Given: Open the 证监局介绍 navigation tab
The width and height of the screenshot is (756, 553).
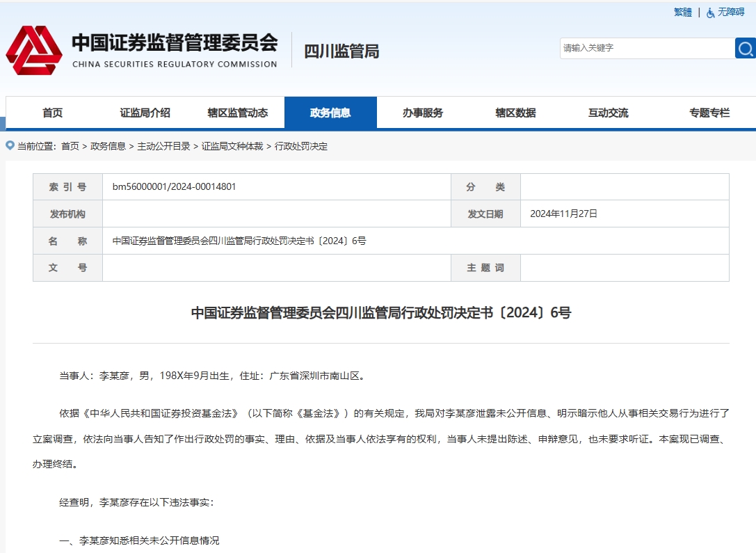Looking at the screenshot, I should (145, 113).
